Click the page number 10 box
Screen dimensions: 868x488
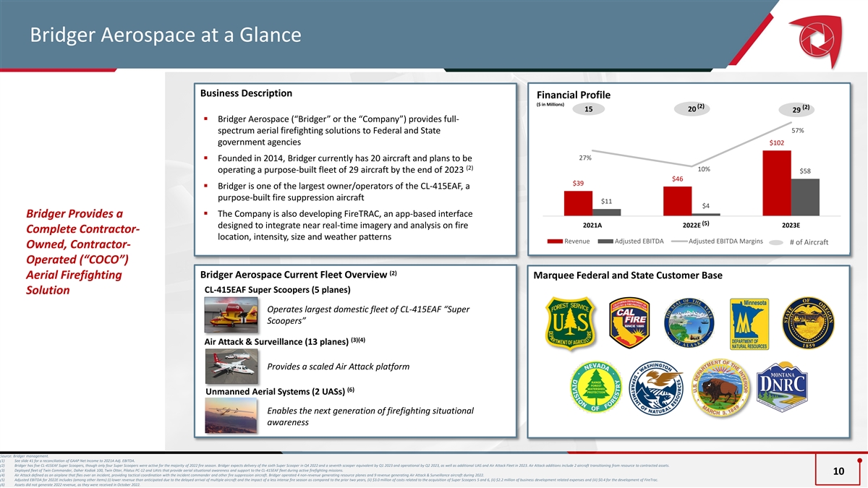pos(838,471)
